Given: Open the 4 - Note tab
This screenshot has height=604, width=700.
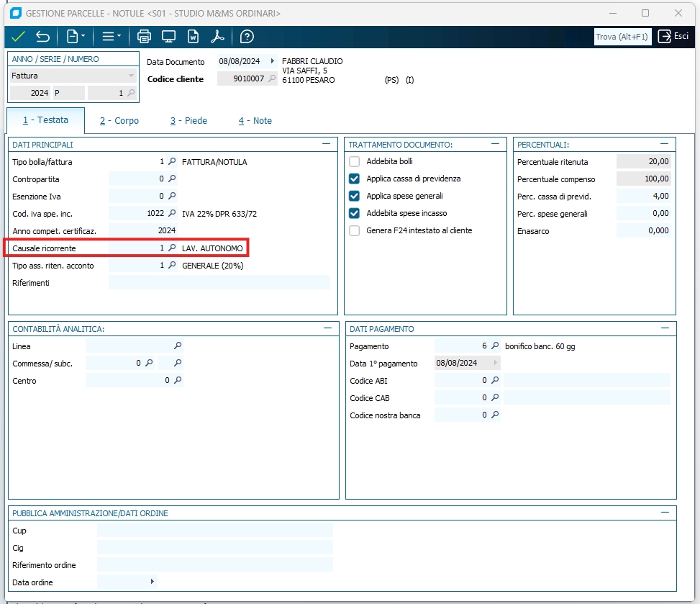Looking at the screenshot, I should pyautogui.click(x=255, y=121).
